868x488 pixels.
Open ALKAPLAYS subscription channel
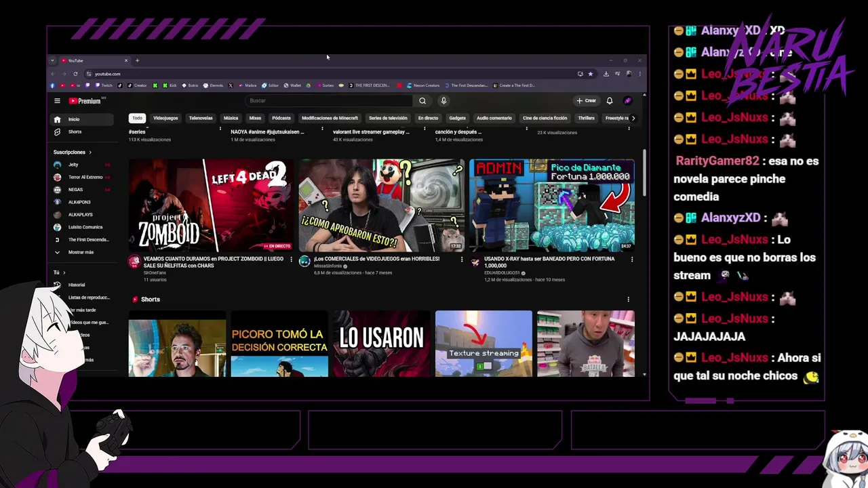coord(81,214)
